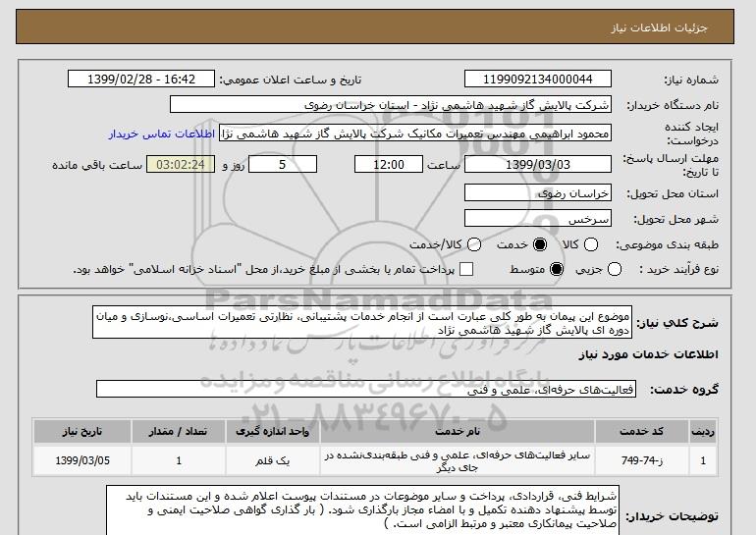Click the شماره نیاز field 1199092134000044
756x535 pixels.
[x=538, y=80]
